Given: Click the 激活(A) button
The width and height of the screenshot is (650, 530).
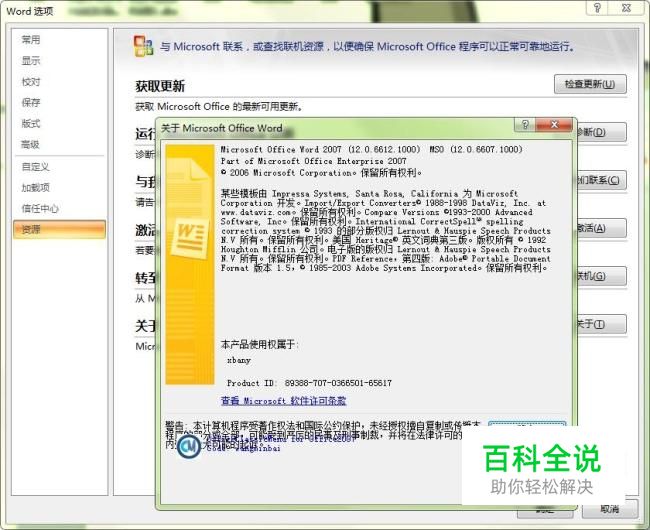Looking at the screenshot, I should (601, 228).
